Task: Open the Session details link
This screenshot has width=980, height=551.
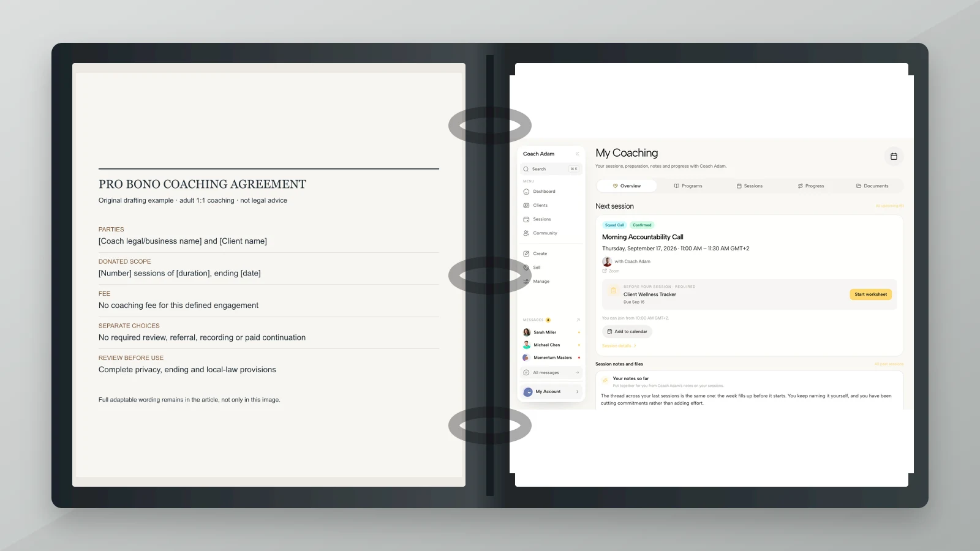Action: click(619, 346)
